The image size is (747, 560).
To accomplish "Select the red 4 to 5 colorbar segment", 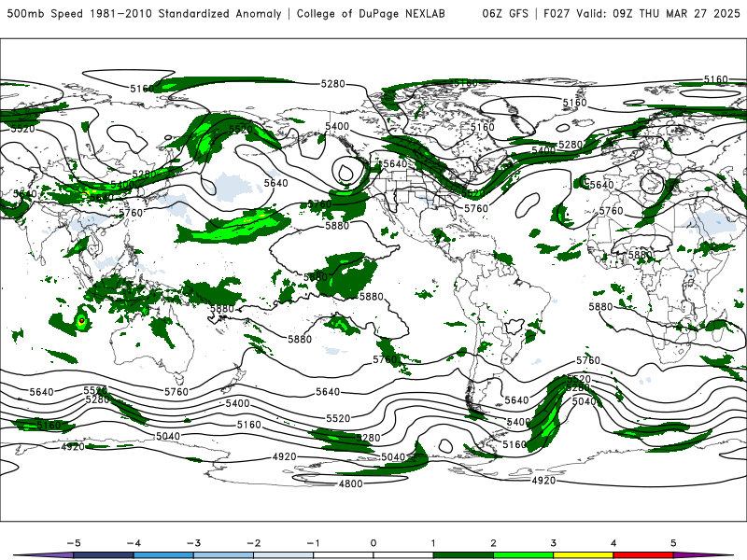I will click(x=643, y=555).
